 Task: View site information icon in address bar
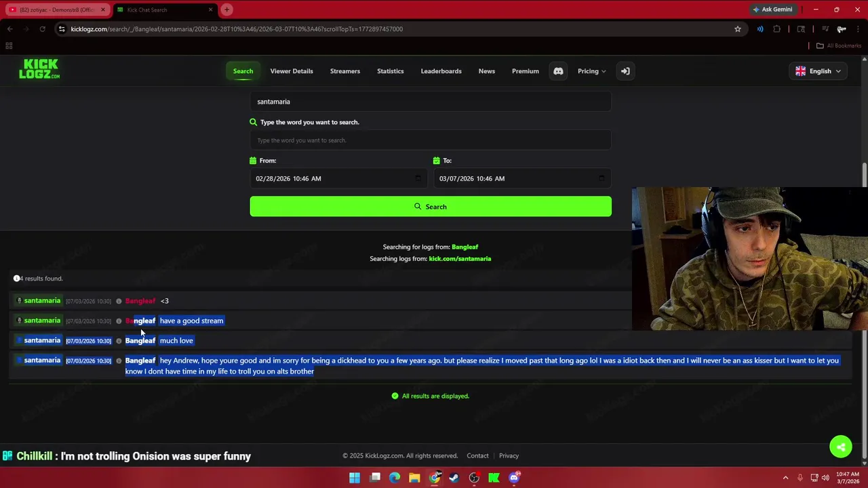click(x=62, y=29)
